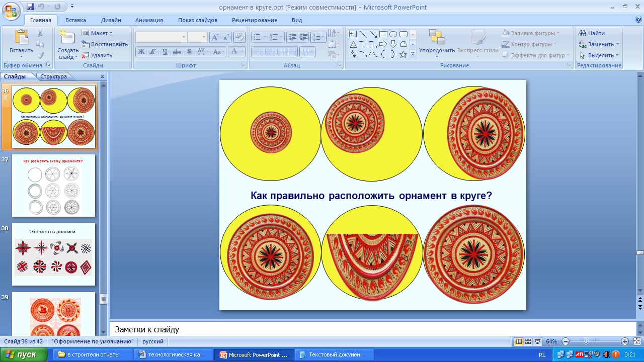
Task: Open the Рецензирование ribbon tab
Action: click(255, 20)
